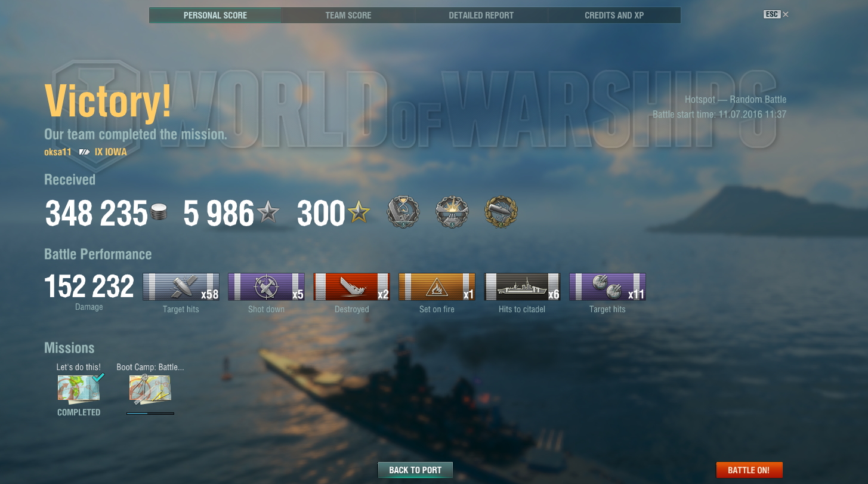Click the Back to Port button
The width and height of the screenshot is (868, 484).
click(x=415, y=470)
